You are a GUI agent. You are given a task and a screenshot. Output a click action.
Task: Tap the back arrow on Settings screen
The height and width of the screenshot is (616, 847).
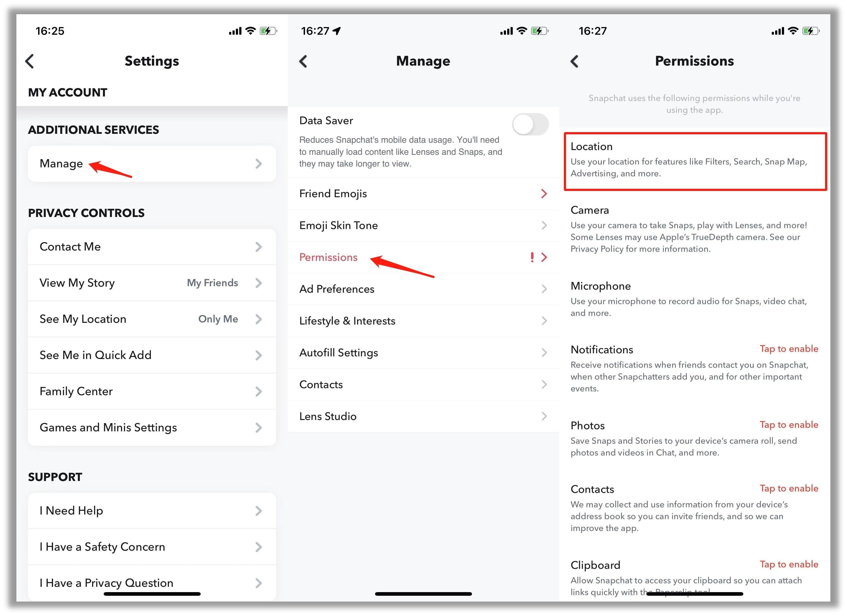(30, 61)
